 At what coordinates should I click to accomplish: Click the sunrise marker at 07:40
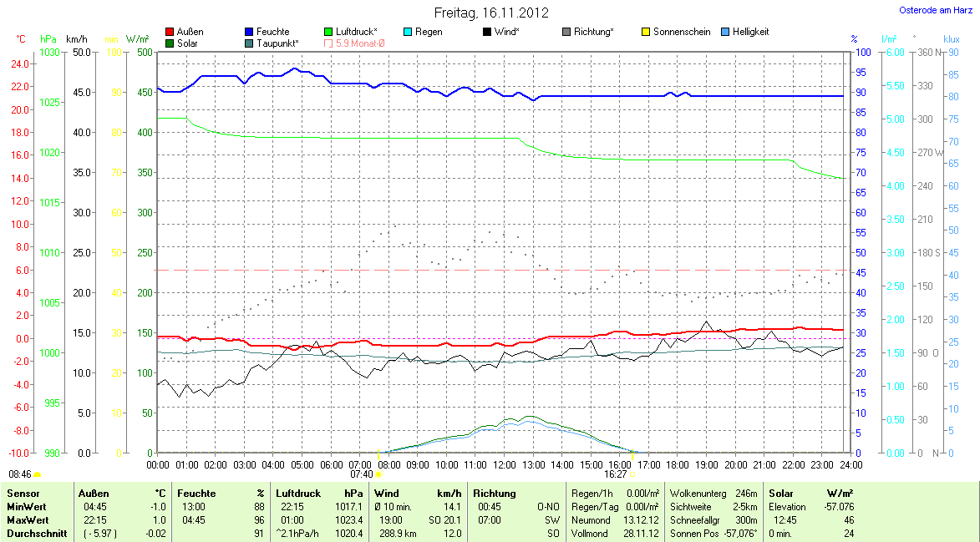point(378,474)
